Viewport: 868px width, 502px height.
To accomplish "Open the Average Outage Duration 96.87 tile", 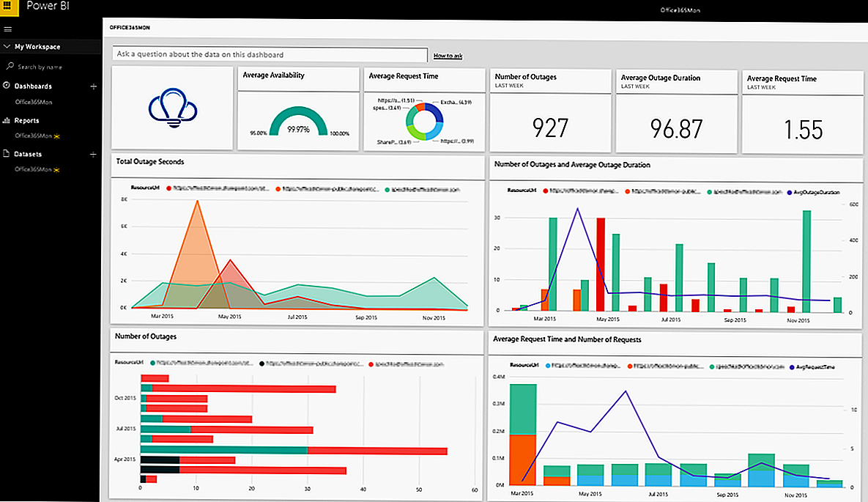I will click(x=677, y=111).
